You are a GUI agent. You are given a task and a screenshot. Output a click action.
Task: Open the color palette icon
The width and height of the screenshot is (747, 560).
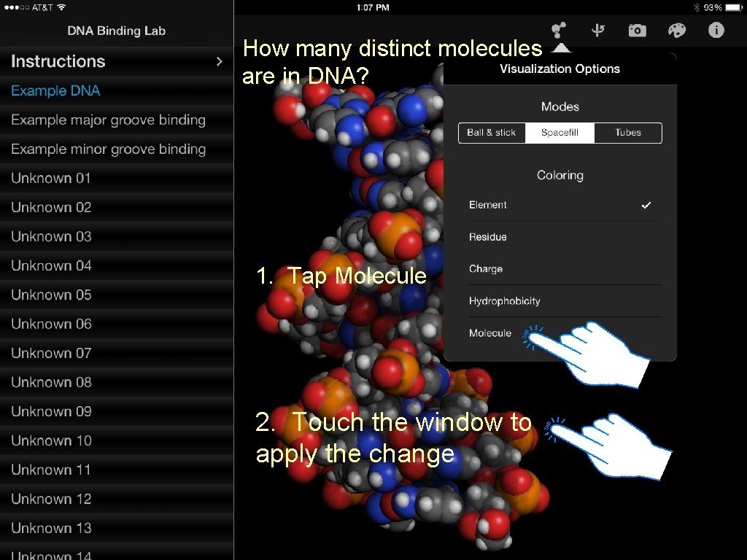tap(676, 31)
